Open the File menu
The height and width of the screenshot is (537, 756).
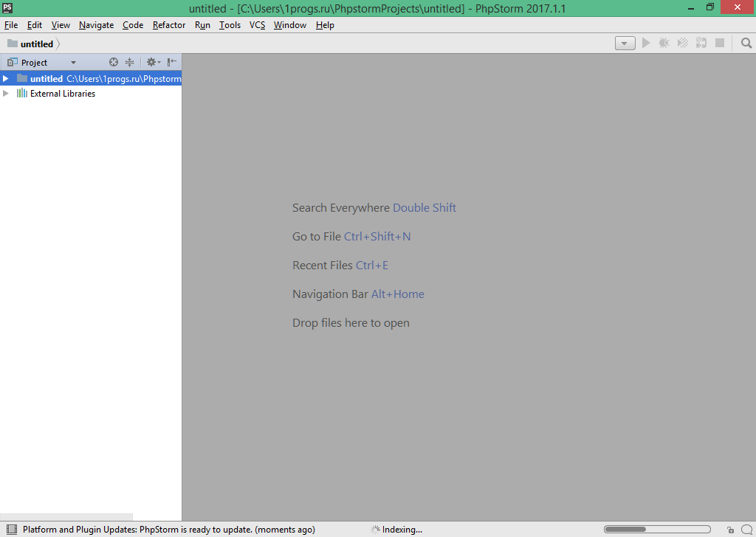point(11,25)
